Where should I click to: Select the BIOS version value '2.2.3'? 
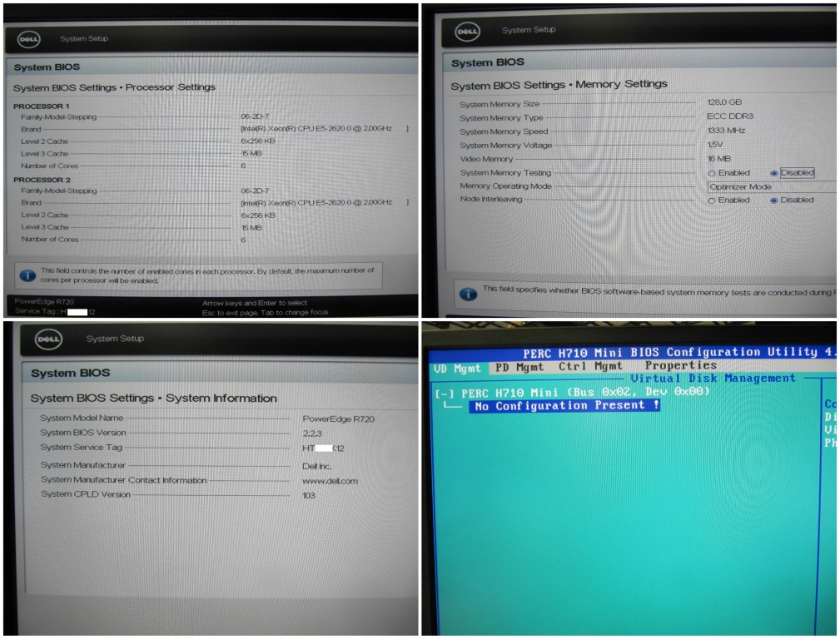click(x=312, y=433)
